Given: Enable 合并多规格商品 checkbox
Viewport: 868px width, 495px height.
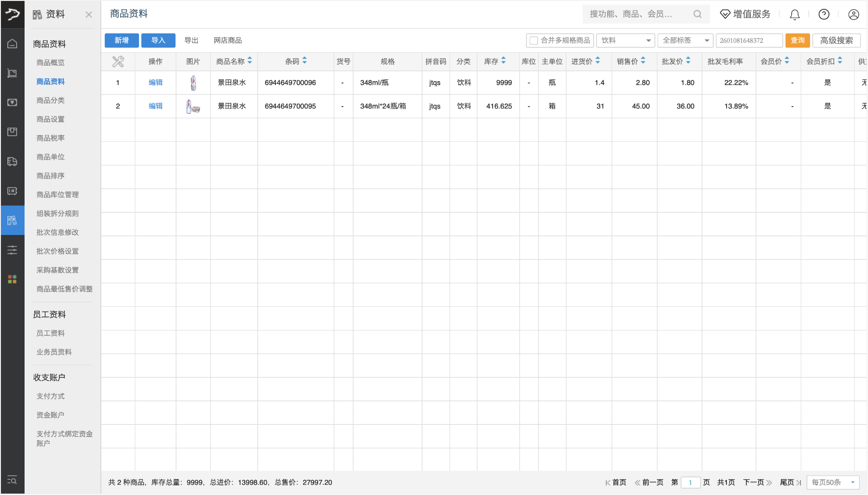Looking at the screenshot, I should (534, 41).
